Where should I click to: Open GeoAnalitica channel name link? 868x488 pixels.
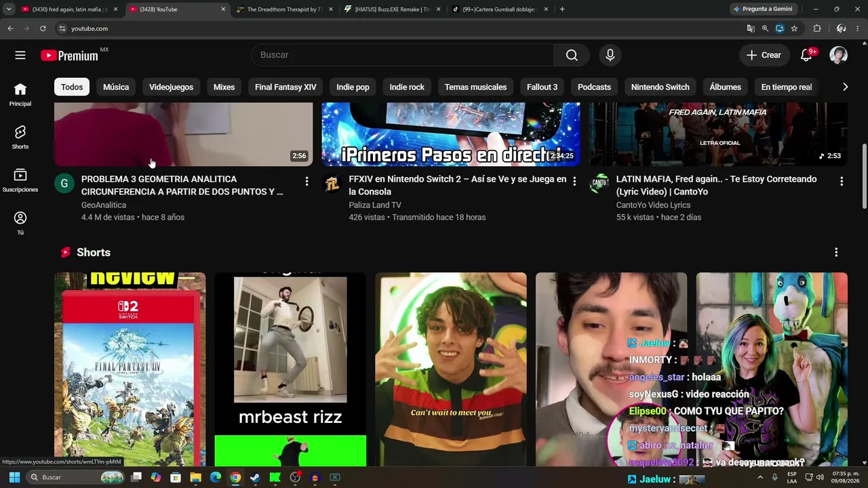click(x=104, y=205)
